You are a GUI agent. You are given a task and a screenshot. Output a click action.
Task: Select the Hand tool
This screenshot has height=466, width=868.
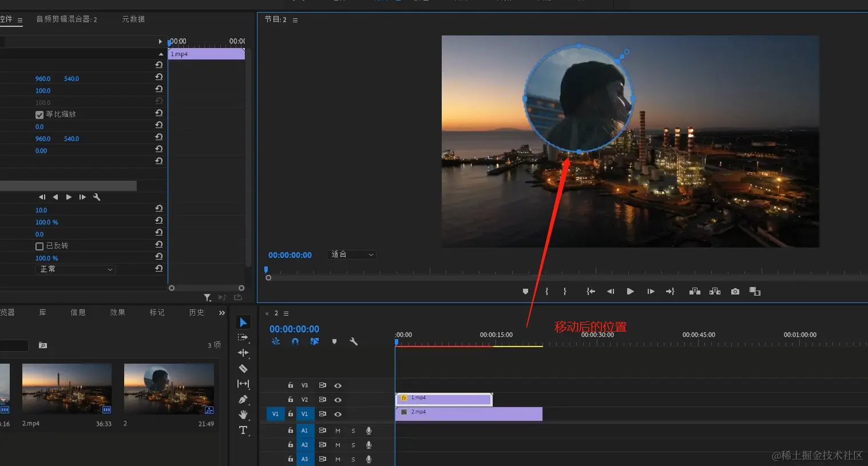tap(243, 415)
